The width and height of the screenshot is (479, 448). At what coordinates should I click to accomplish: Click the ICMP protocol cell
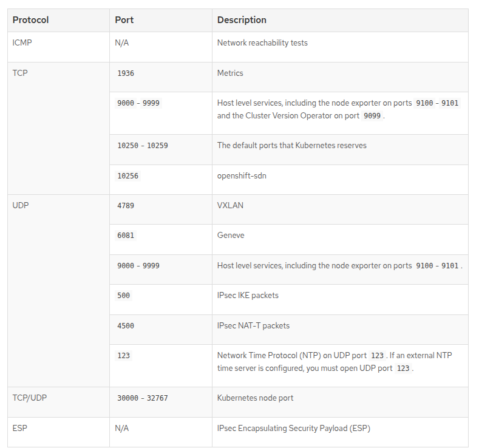[22, 43]
